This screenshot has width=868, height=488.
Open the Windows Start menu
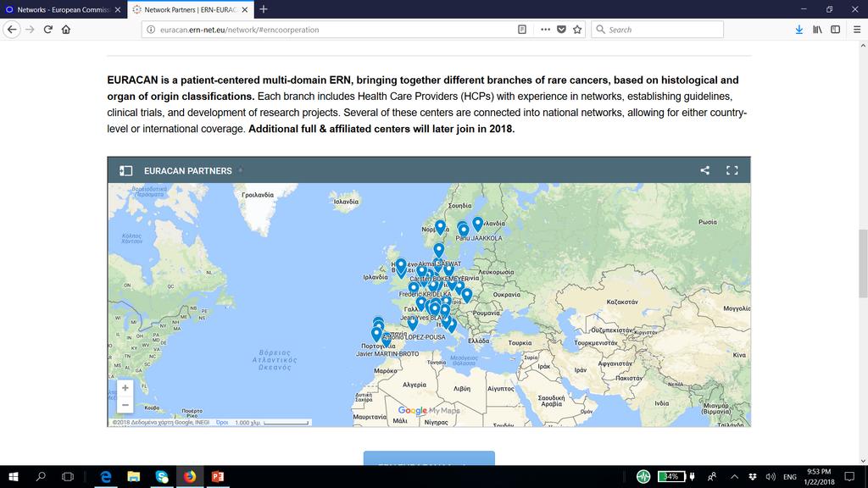pyautogui.click(x=14, y=476)
